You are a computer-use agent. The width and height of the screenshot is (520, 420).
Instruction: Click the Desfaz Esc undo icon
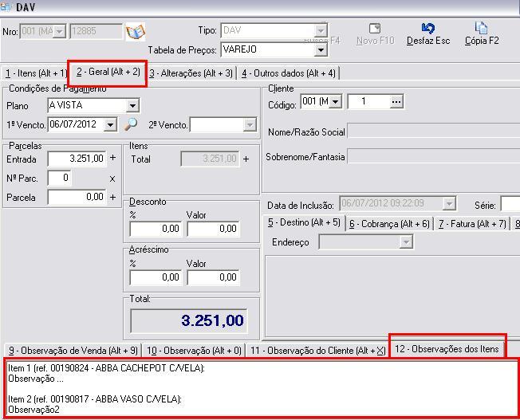427,29
